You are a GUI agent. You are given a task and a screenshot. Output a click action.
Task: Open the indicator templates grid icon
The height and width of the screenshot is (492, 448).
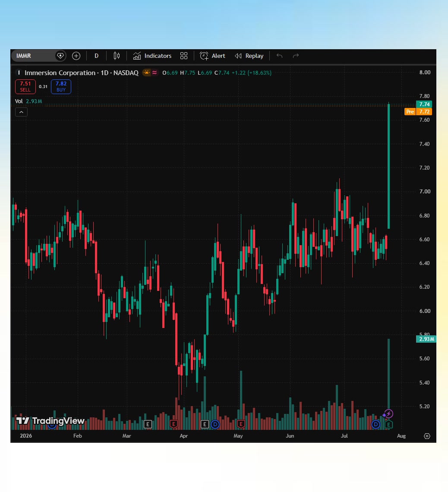(x=184, y=56)
